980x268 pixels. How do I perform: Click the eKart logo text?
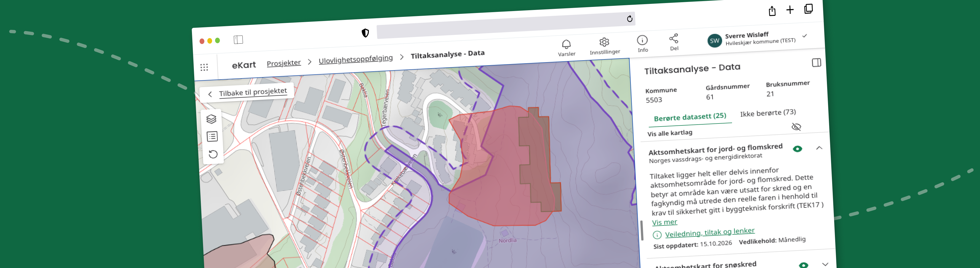244,65
